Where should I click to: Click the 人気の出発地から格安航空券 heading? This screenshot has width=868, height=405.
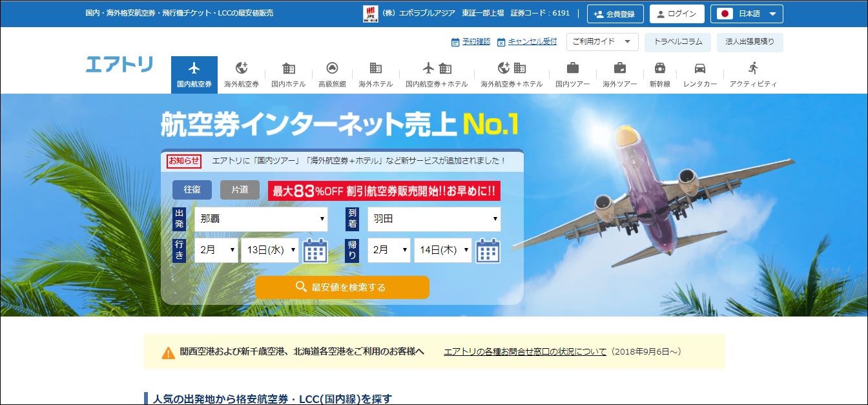click(273, 399)
